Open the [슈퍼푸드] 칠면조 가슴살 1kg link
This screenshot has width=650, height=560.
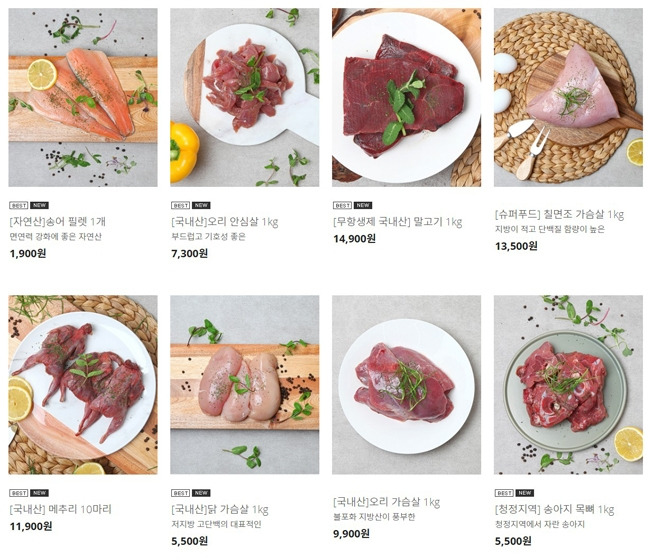[559, 214]
